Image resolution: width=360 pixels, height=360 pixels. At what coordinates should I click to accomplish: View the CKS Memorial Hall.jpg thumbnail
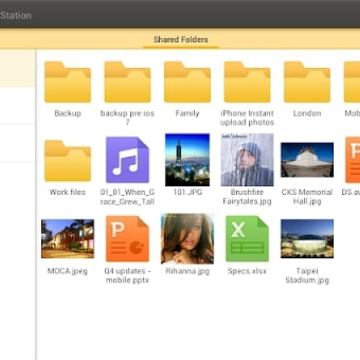(x=307, y=160)
